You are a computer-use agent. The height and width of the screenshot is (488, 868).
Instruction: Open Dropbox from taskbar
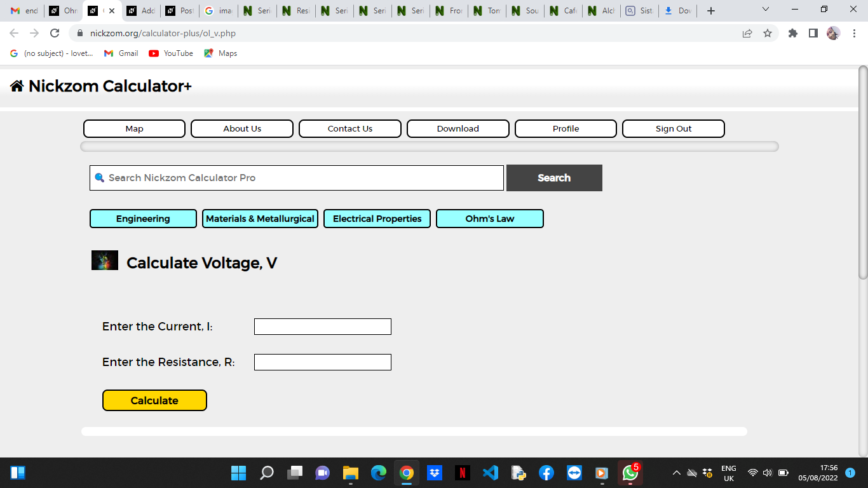click(435, 473)
